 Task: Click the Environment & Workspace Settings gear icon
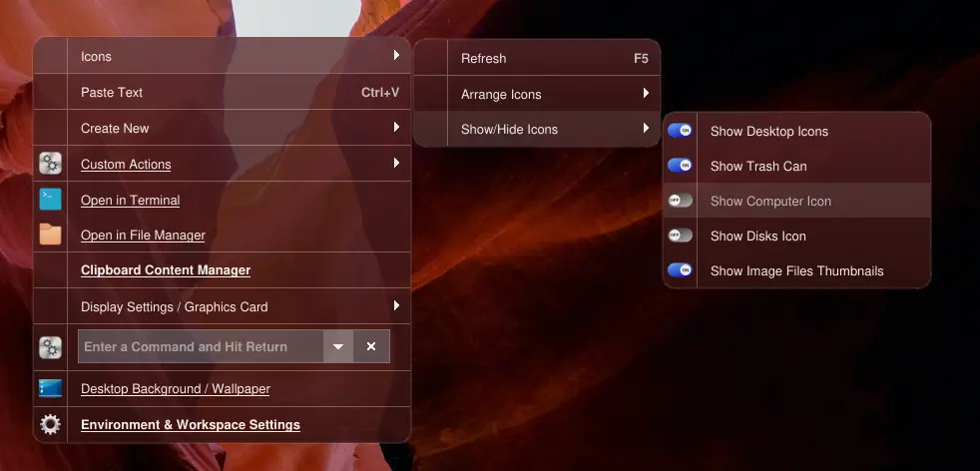pyautogui.click(x=50, y=425)
